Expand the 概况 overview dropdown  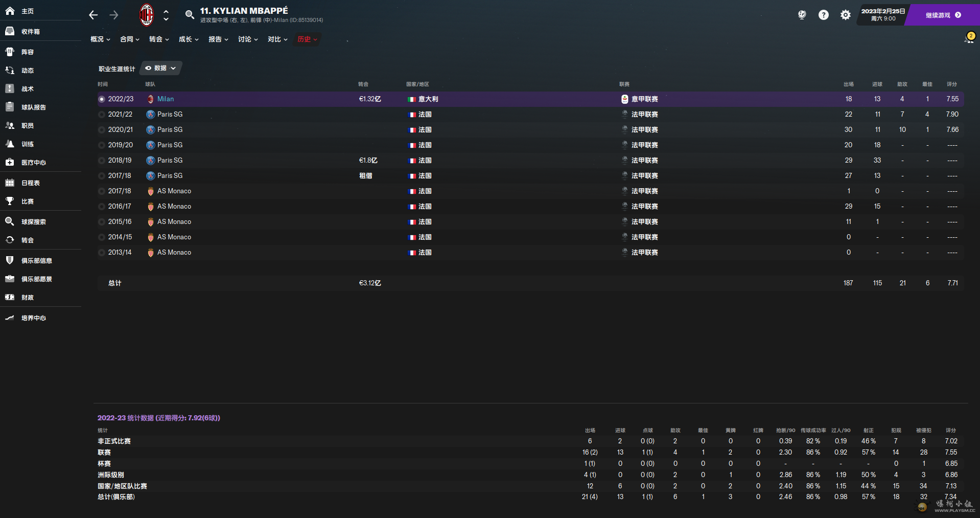click(x=100, y=39)
